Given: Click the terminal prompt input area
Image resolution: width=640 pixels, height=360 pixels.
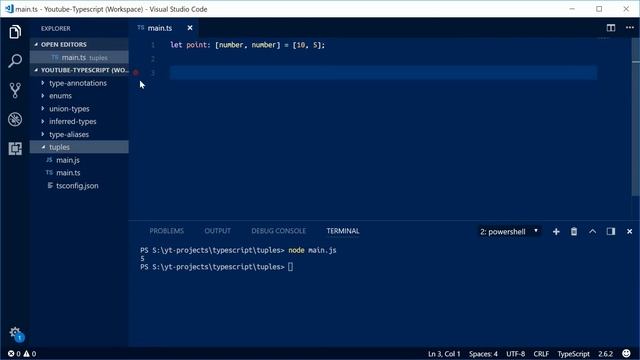Looking at the screenshot, I should pyautogui.click(x=290, y=267).
